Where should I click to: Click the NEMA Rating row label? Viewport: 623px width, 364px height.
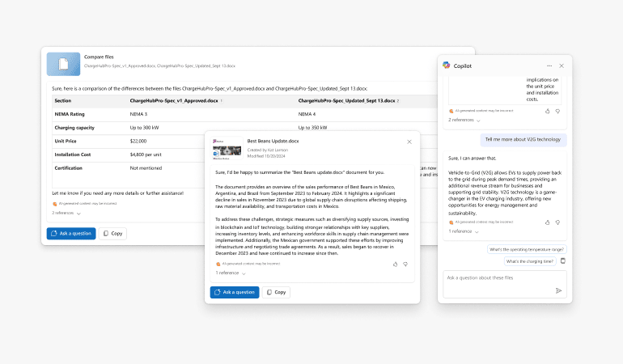[70, 114]
